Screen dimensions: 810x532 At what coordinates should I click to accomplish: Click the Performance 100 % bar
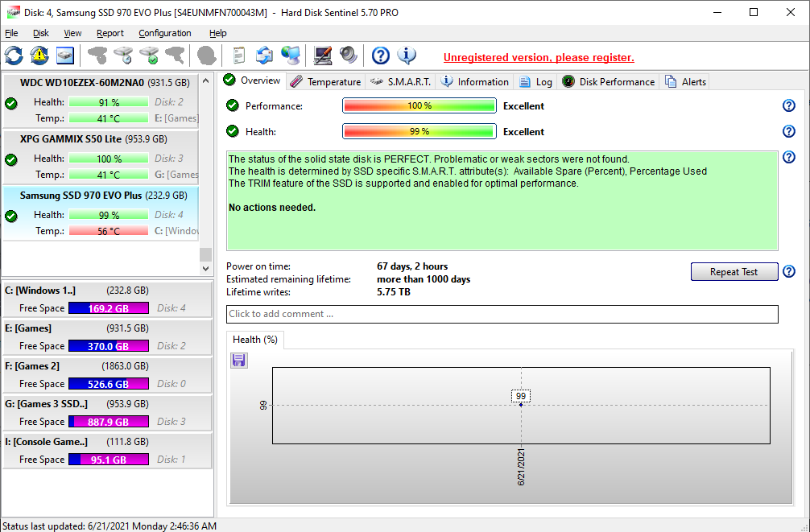point(419,105)
